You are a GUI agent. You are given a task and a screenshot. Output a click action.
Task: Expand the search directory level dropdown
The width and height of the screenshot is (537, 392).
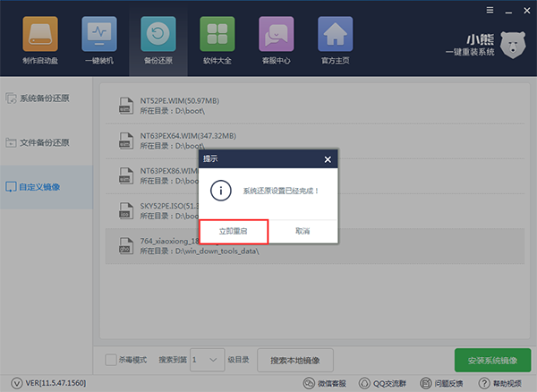[x=208, y=360]
